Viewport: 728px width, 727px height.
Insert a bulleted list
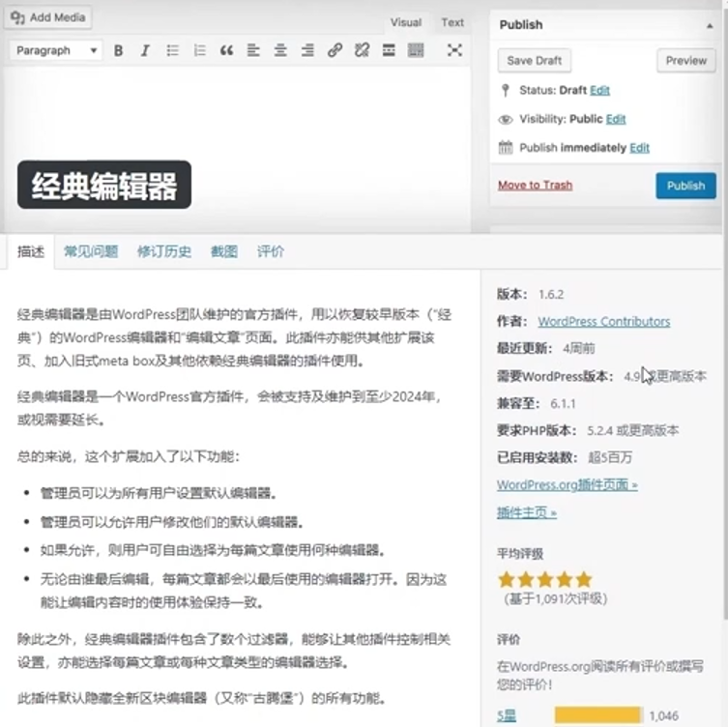tap(172, 50)
